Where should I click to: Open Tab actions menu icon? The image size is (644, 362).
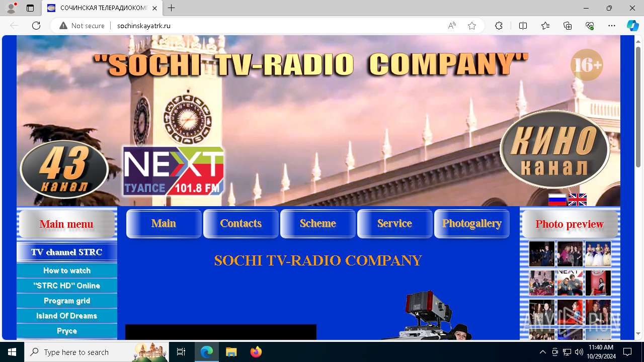pyautogui.click(x=30, y=8)
